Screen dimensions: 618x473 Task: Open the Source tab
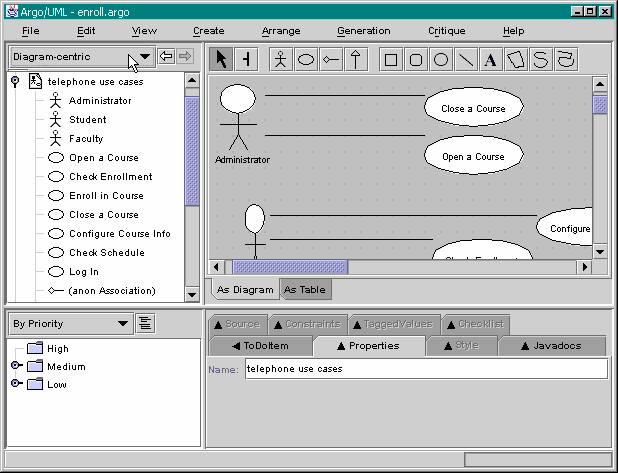tap(238, 324)
